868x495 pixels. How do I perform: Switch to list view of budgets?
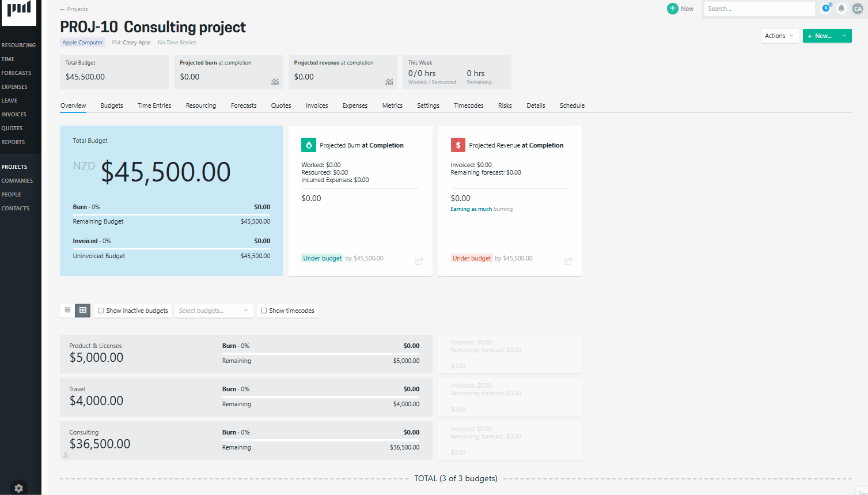(x=67, y=310)
